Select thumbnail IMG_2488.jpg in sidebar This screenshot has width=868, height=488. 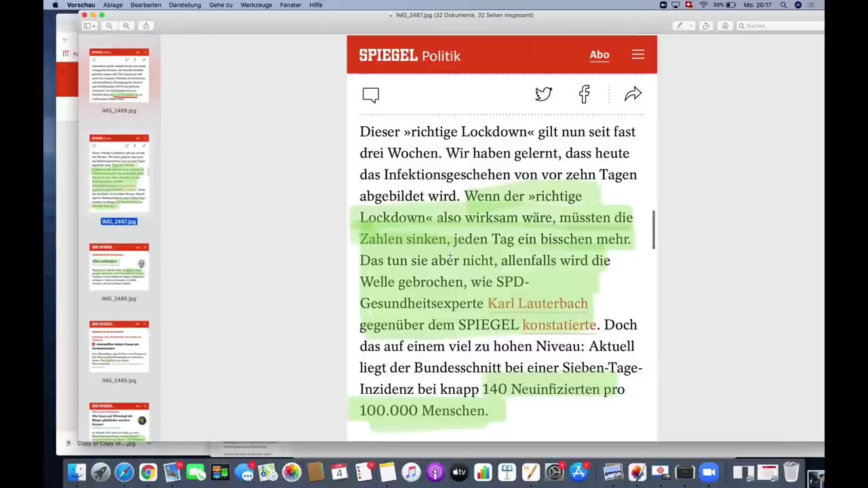119,75
